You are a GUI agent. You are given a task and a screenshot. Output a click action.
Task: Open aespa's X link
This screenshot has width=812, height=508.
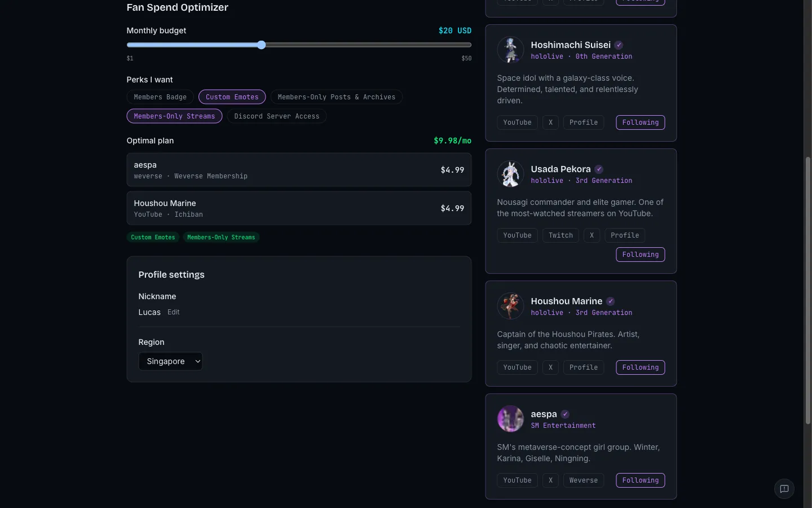550,480
